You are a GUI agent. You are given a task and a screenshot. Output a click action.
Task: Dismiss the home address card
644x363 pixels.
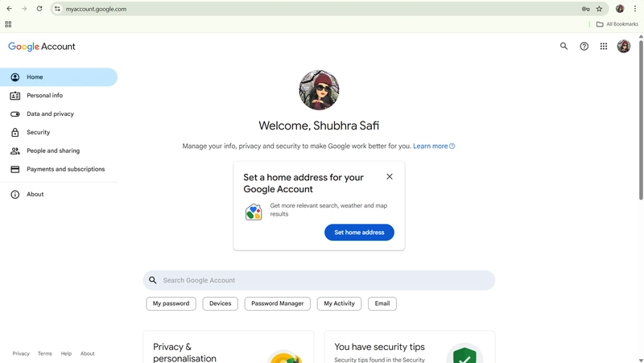(390, 176)
